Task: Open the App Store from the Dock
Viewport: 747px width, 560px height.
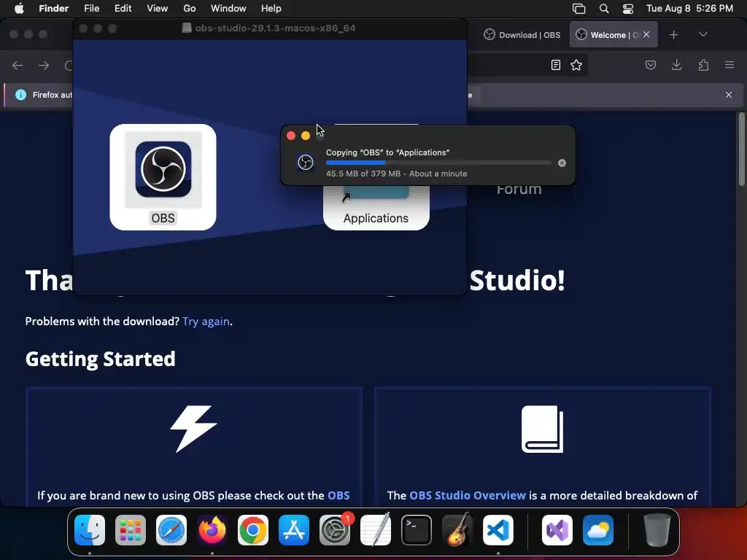Action: pos(294,530)
